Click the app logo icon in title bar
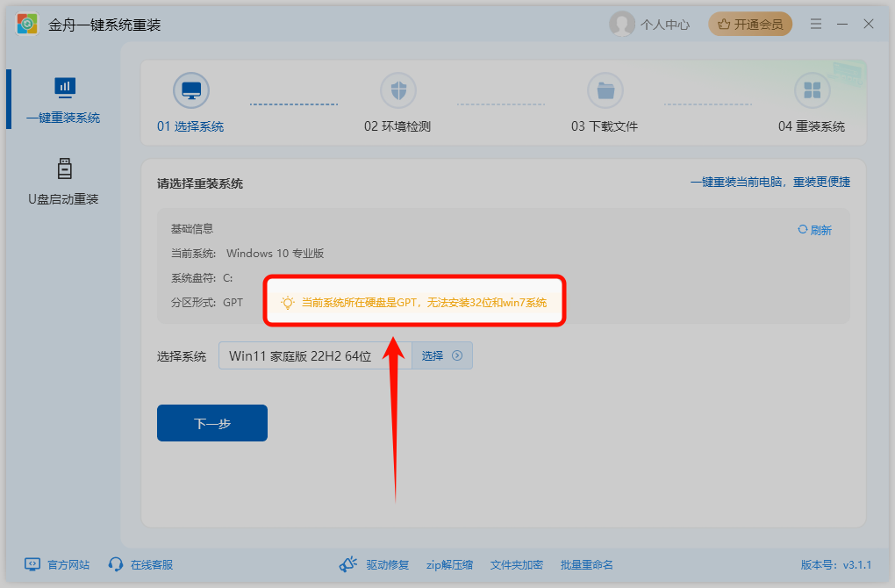Viewport: 895px width, 588px height. click(27, 24)
